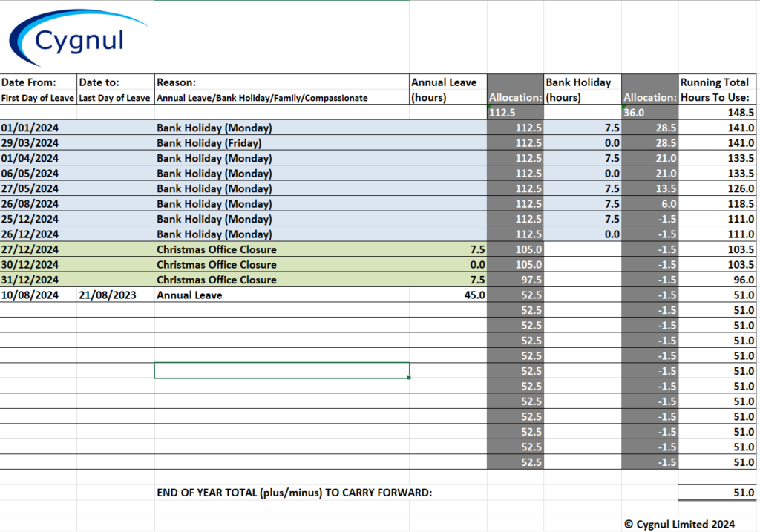Select the 'END OF YEAR TOTAL' label cell

tap(294, 493)
